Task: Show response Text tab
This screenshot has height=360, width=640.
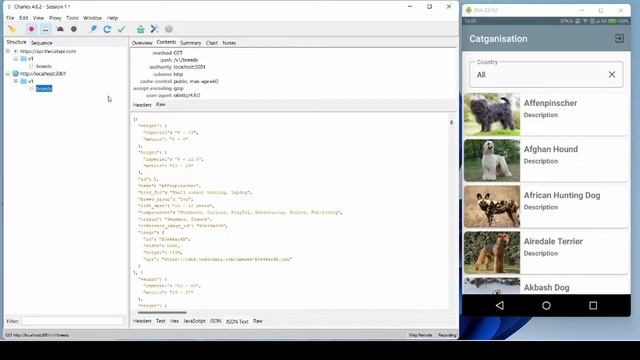Action: tap(160, 321)
